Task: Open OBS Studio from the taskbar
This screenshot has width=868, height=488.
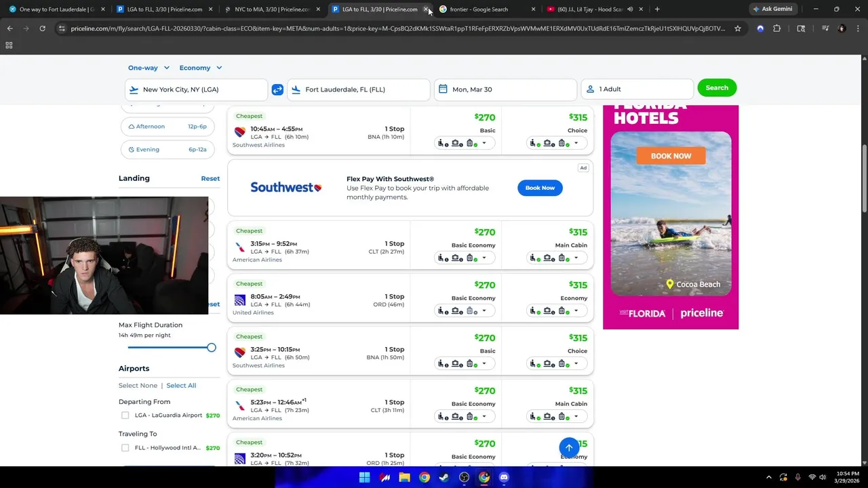Action: coord(464,477)
